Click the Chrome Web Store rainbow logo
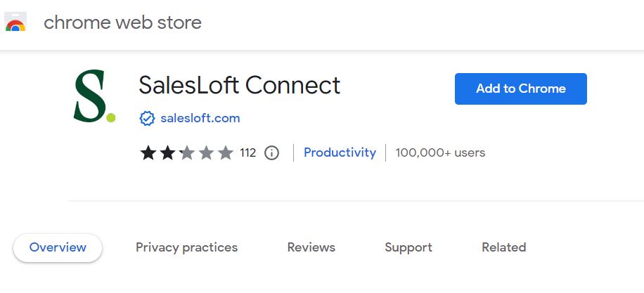Screen dimensions: 644x293 15,23
